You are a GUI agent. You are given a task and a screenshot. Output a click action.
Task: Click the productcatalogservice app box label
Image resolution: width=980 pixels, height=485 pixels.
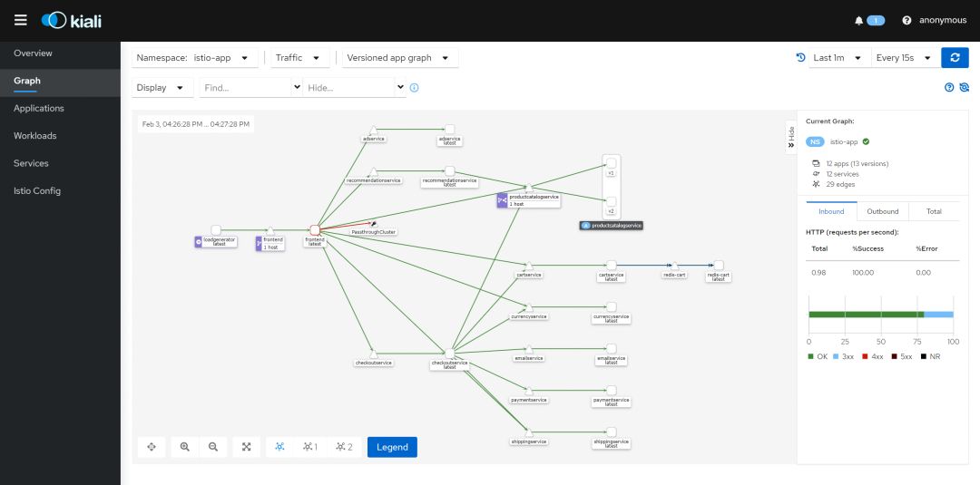point(612,226)
